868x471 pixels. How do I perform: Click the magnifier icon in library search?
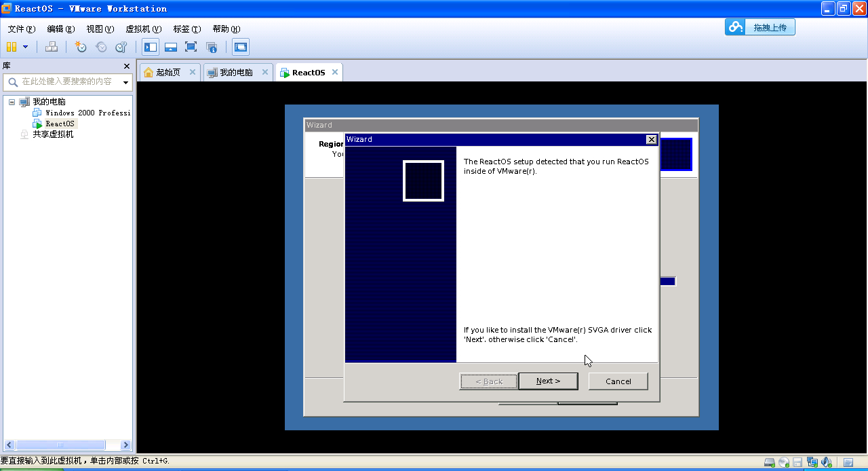[x=12, y=82]
